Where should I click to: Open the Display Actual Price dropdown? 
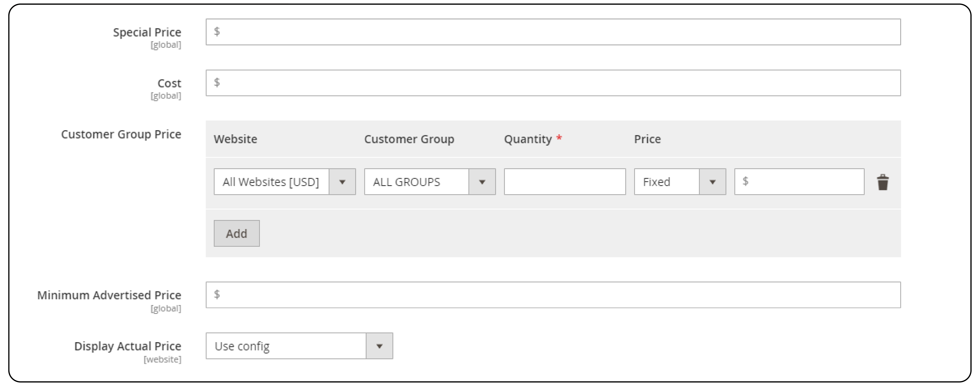[299, 346]
